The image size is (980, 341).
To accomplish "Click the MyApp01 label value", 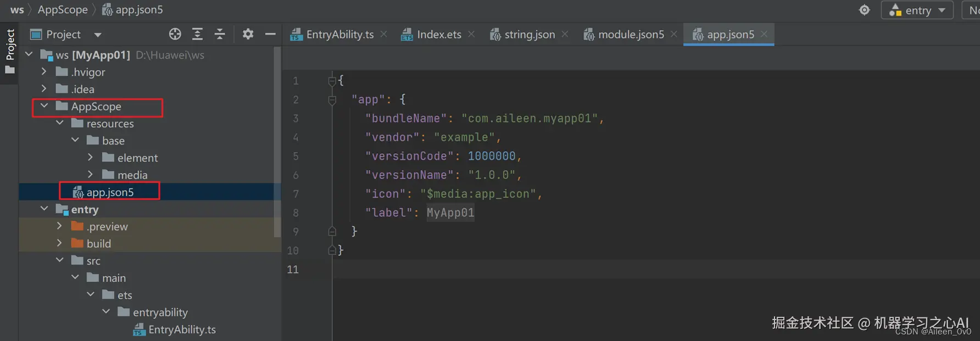I will [x=450, y=213].
